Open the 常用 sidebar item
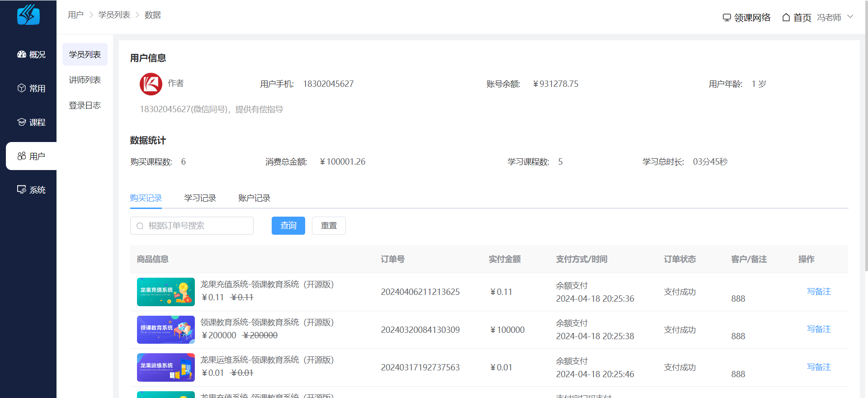This screenshot has height=398, width=868. coord(31,88)
